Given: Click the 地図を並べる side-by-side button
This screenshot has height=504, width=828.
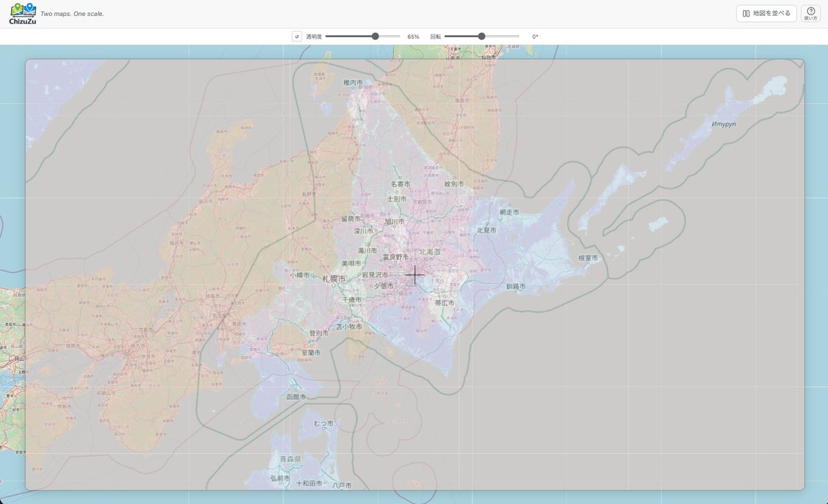Looking at the screenshot, I should point(767,14).
